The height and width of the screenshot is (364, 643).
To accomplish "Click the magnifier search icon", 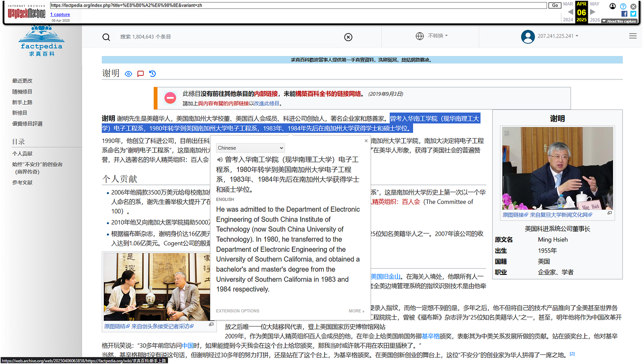I will pos(106,37).
